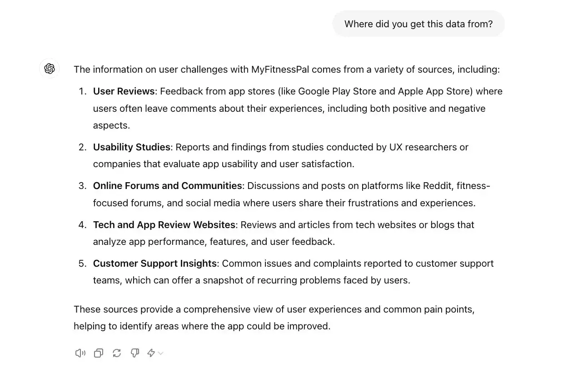Click the "User Reviews" bold heading
This screenshot has height=383, width=588.
click(x=124, y=91)
